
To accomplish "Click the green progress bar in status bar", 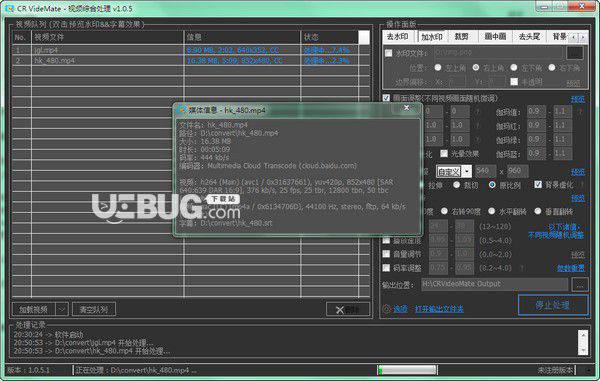I will click(x=408, y=370).
